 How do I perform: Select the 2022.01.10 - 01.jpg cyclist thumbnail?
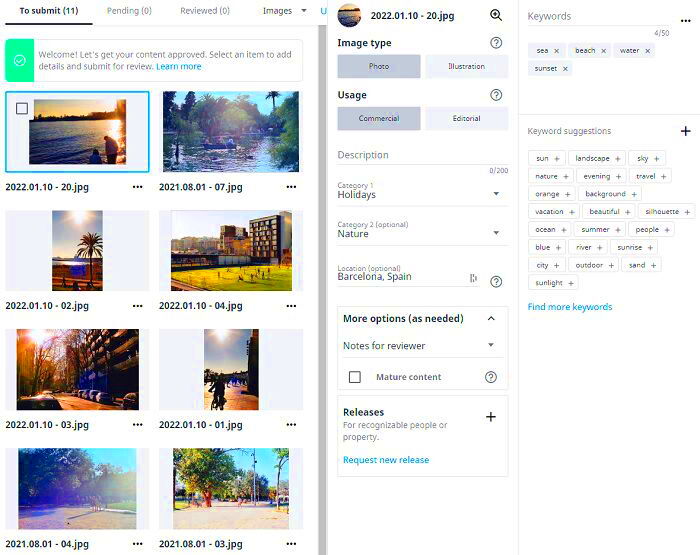click(x=231, y=369)
